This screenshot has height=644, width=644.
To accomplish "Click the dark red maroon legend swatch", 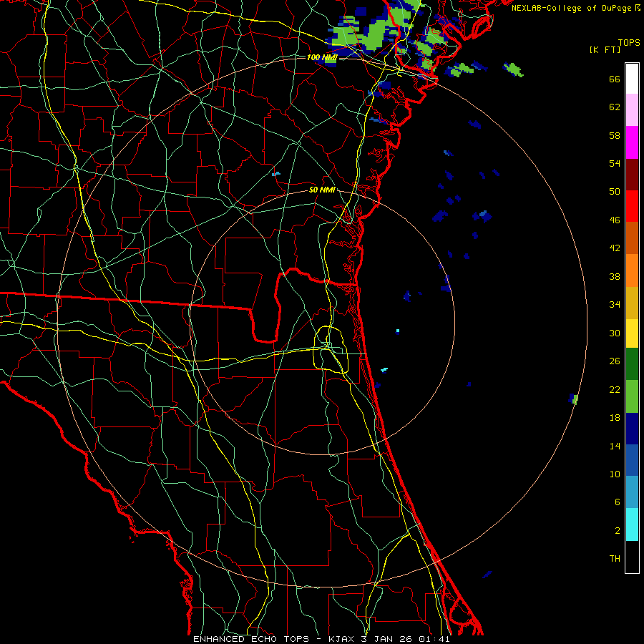I will pyautogui.click(x=632, y=174).
